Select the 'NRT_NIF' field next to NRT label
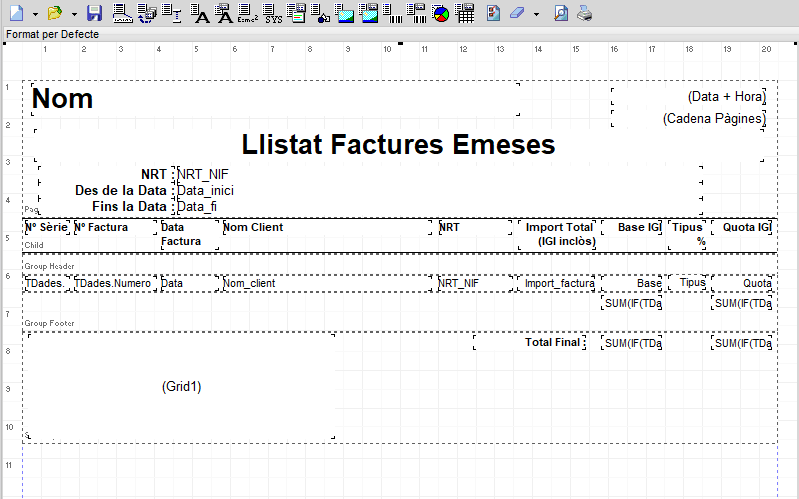This screenshot has width=799, height=499. [x=440, y=174]
